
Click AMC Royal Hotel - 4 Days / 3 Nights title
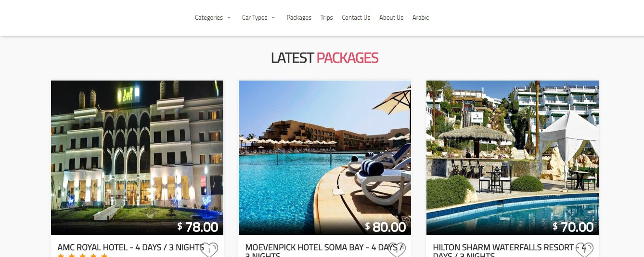tap(130, 247)
